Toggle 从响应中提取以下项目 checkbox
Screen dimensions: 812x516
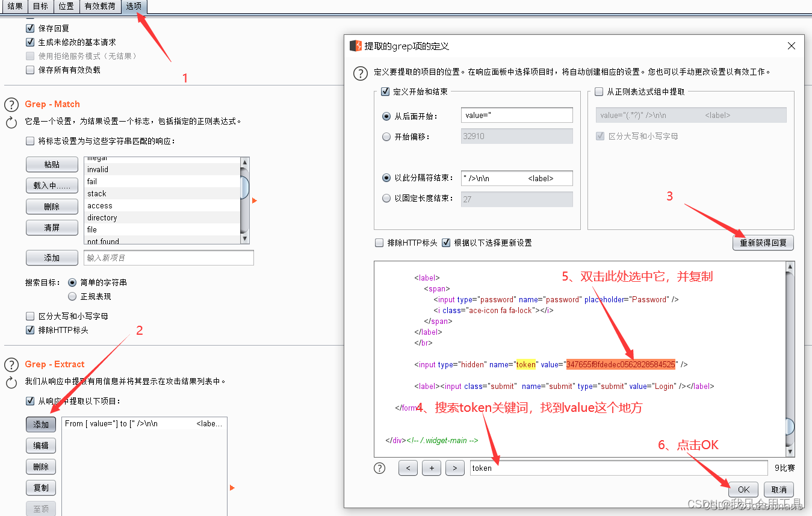[30, 401]
